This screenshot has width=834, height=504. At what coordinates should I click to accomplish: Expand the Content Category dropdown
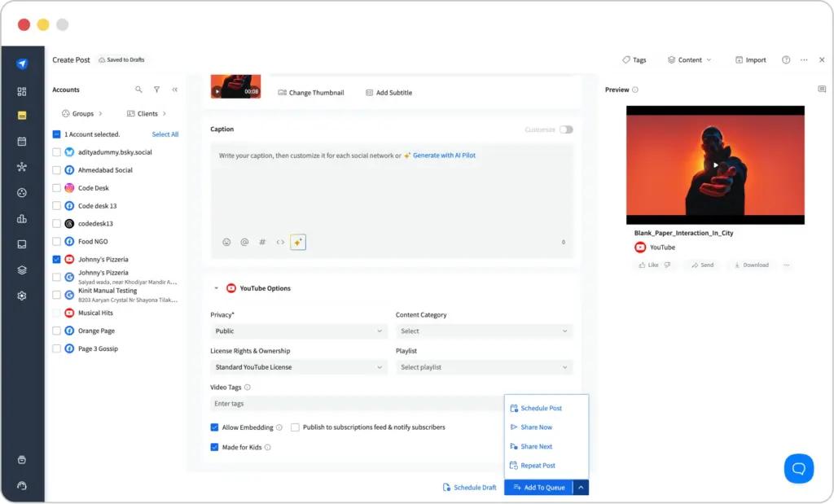[x=484, y=331]
